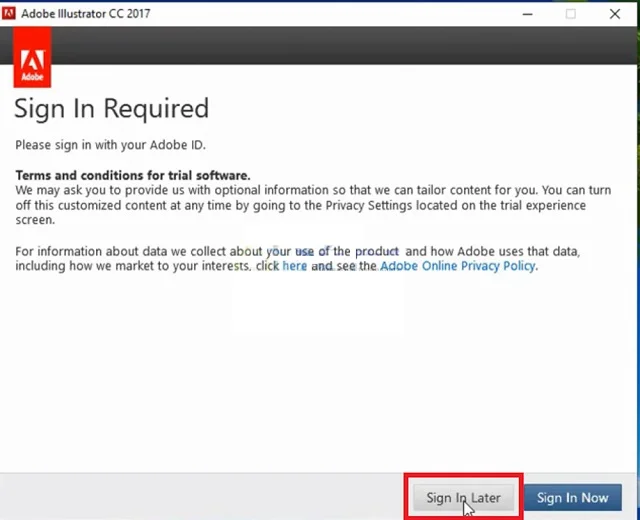Close the Adobe Illustrator CC 2017 window
The width and height of the screenshot is (640, 520).
tap(615, 14)
